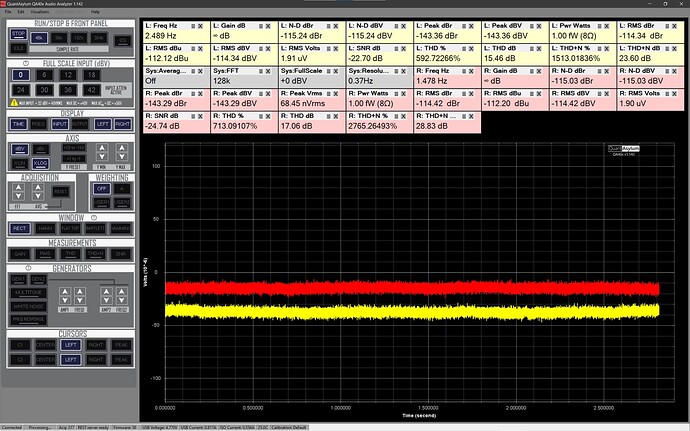This screenshot has height=431, width=690.
Task: Open the Edit menu
Action: click(21, 12)
